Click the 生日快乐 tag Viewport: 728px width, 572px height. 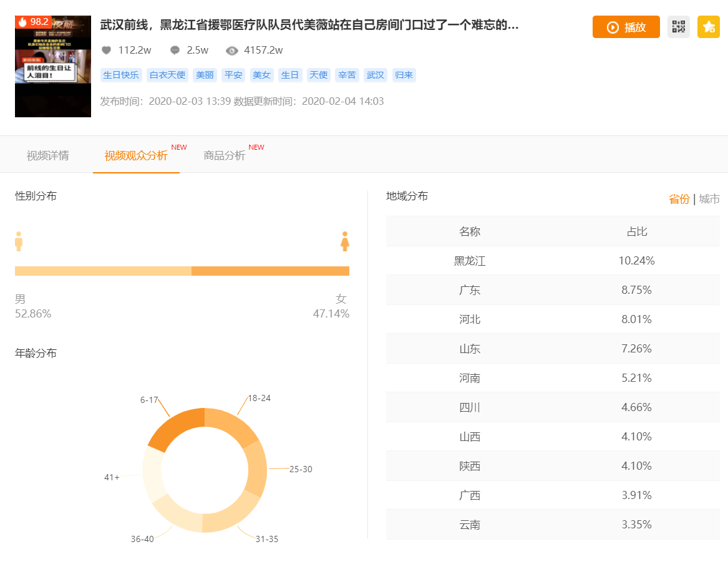click(121, 75)
